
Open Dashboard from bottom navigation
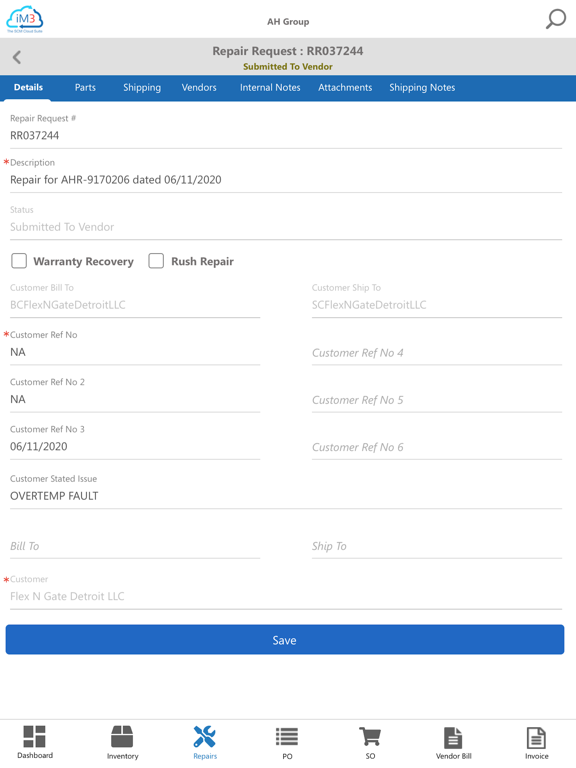point(35,742)
